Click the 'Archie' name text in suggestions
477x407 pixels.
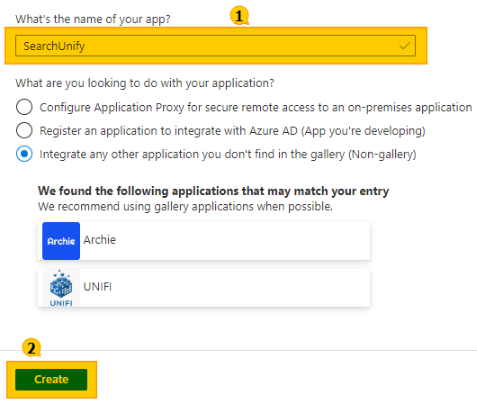(x=100, y=240)
